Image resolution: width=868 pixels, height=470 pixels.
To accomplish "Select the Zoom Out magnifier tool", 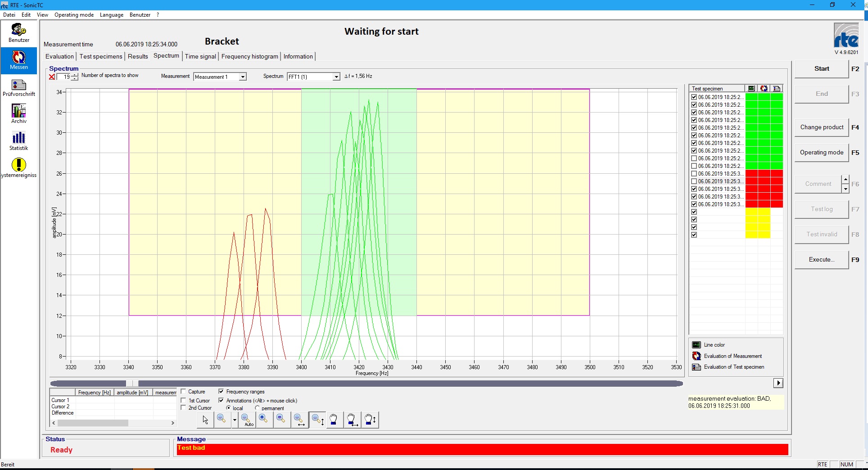I will pos(281,419).
